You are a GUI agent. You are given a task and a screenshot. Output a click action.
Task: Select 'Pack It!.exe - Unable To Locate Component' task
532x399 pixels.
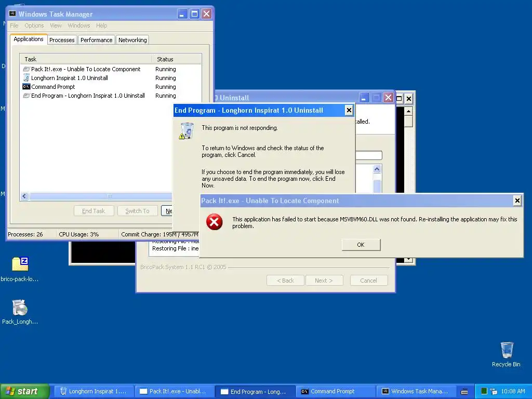[x=86, y=69]
